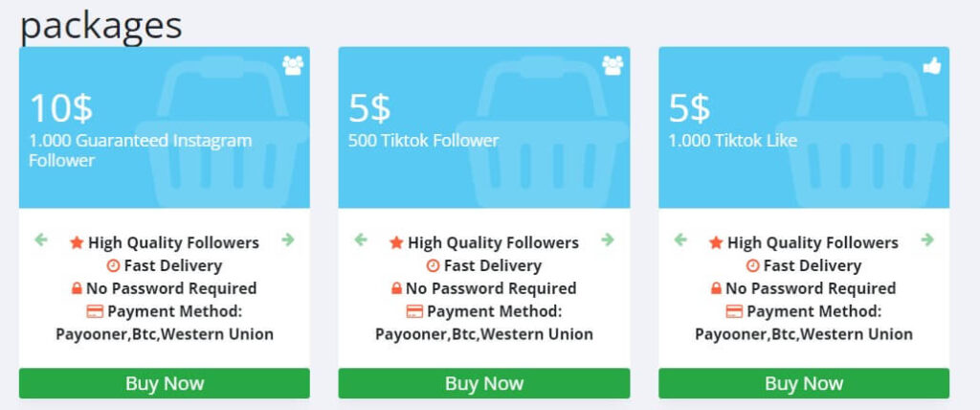Select the 10$ Instagram Follower header
The image size is (980, 410).
click(165, 127)
